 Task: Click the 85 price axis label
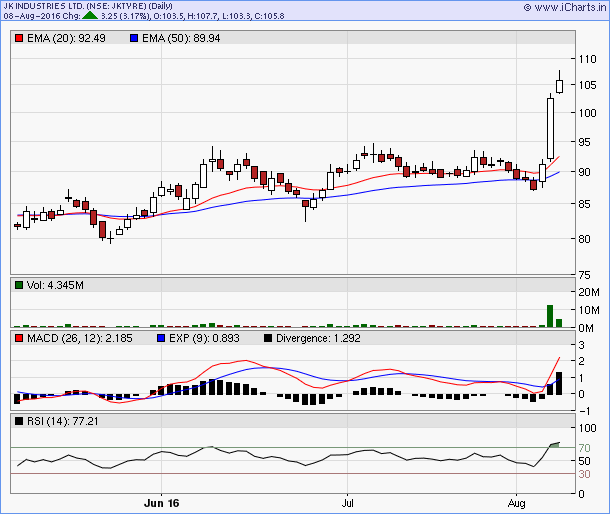585,203
